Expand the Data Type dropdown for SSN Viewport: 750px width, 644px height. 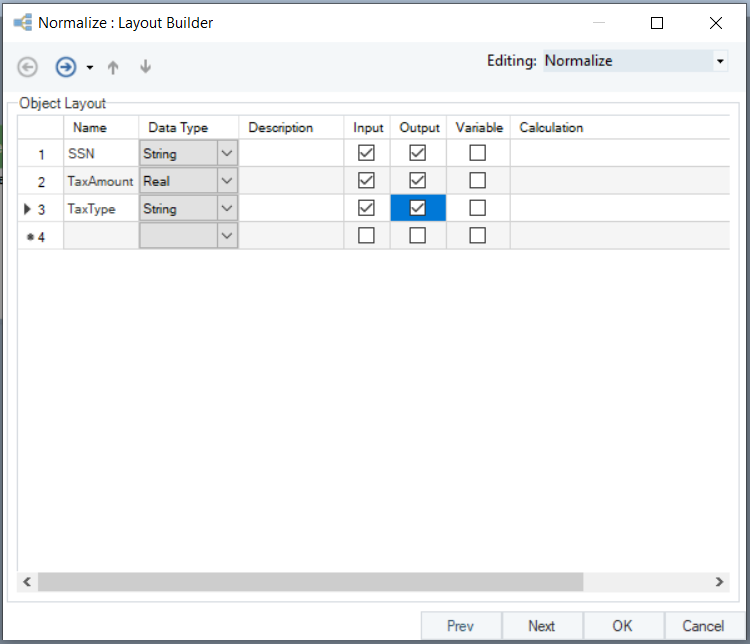point(227,154)
